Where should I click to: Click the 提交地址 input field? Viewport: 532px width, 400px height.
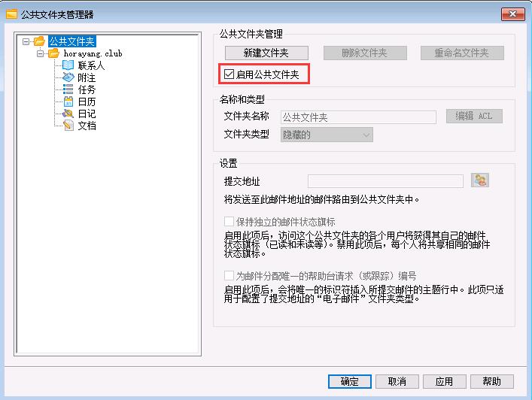[385, 181]
